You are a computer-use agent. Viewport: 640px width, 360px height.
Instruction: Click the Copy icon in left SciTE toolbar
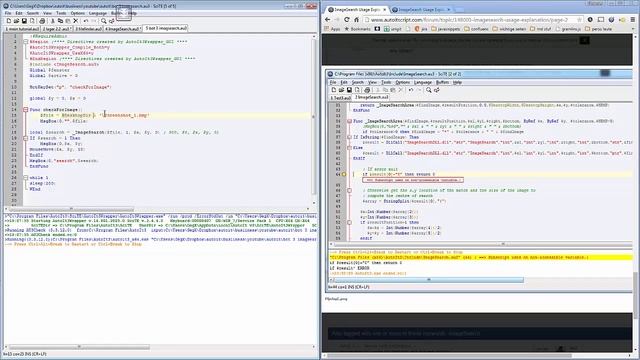[x=60, y=21]
